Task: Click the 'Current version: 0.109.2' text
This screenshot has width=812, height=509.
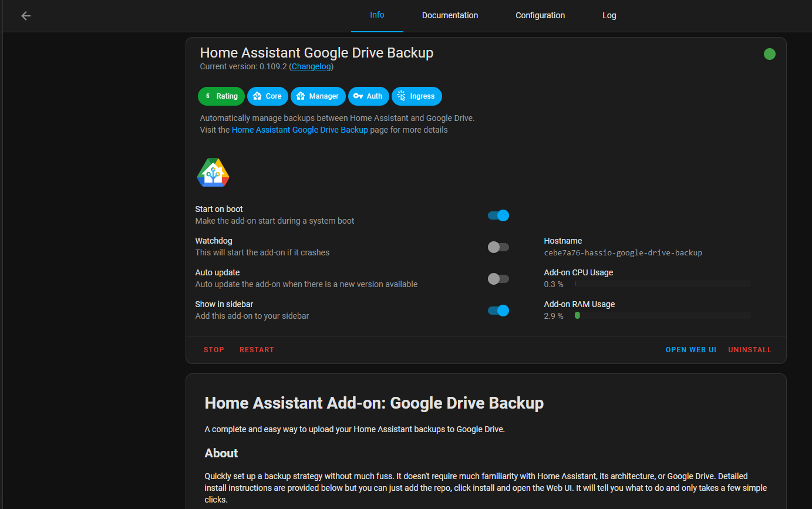Action: 243,66
